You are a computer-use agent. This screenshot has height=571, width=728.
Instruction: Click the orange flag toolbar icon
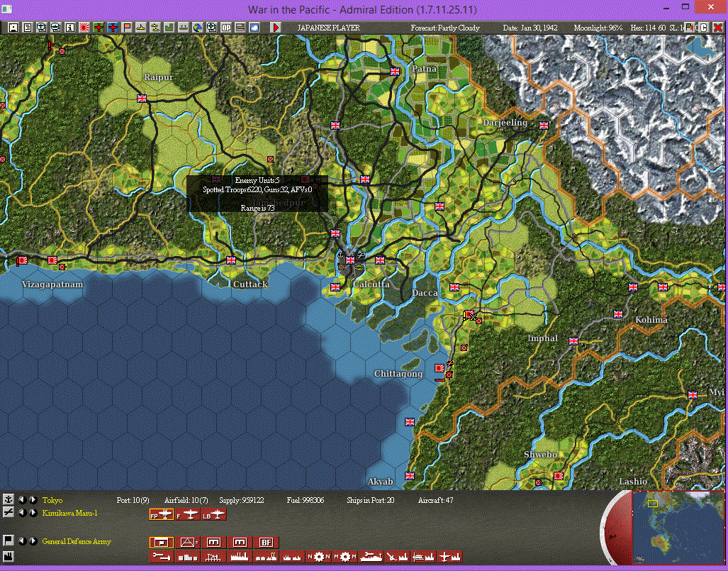coord(127,28)
